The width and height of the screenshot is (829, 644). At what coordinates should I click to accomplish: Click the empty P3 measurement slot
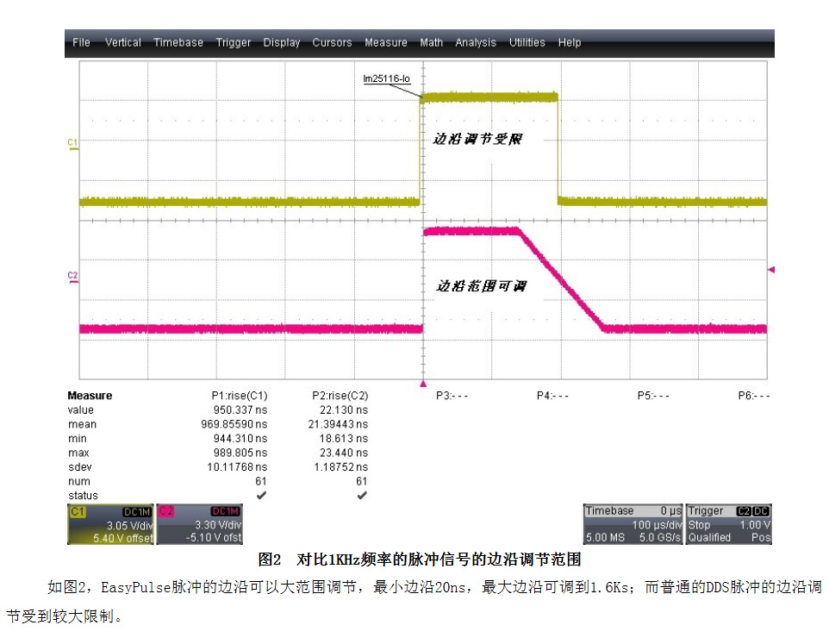click(x=452, y=396)
